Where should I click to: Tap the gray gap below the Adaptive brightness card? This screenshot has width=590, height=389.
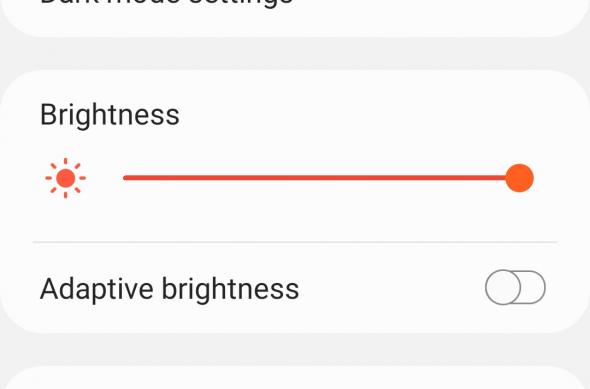point(295,349)
